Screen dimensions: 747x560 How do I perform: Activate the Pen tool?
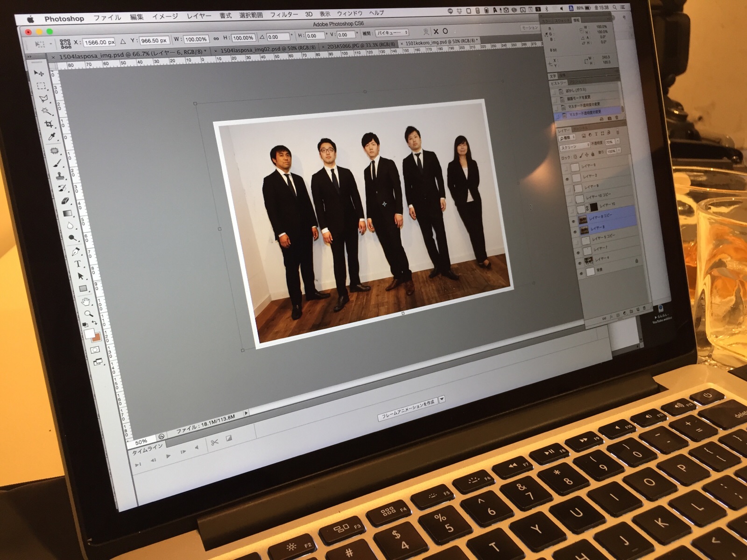coord(75,252)
